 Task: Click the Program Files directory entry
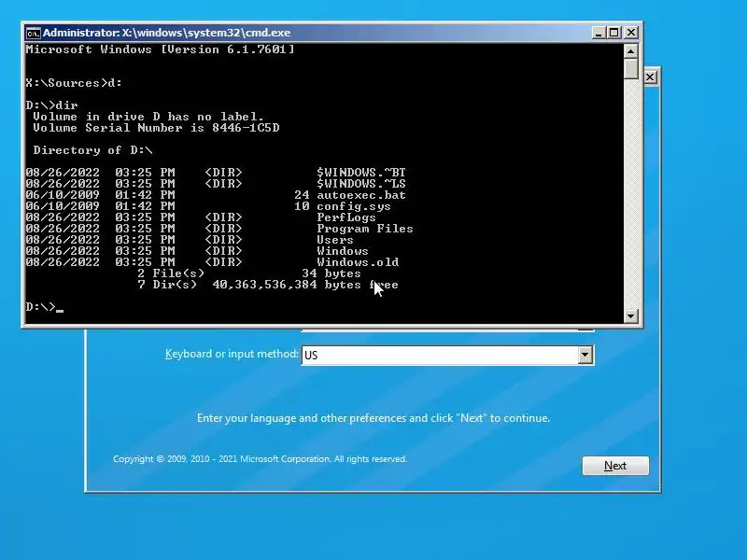(x=365, y=229)
